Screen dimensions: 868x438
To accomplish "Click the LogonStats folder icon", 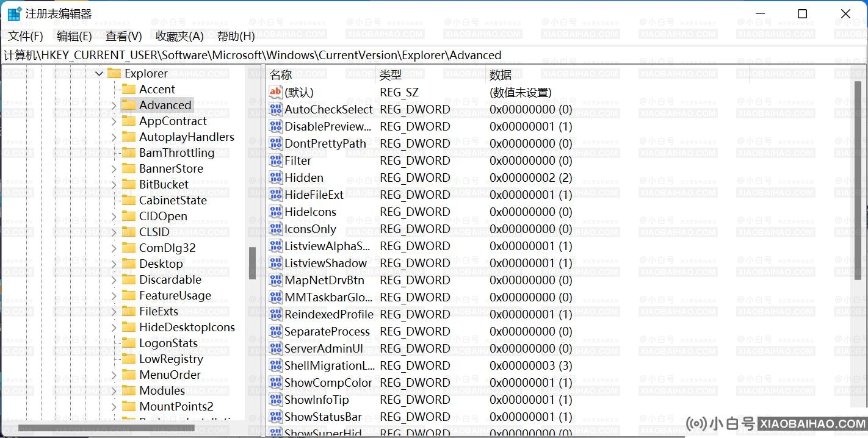I will (x=129, y=343).
